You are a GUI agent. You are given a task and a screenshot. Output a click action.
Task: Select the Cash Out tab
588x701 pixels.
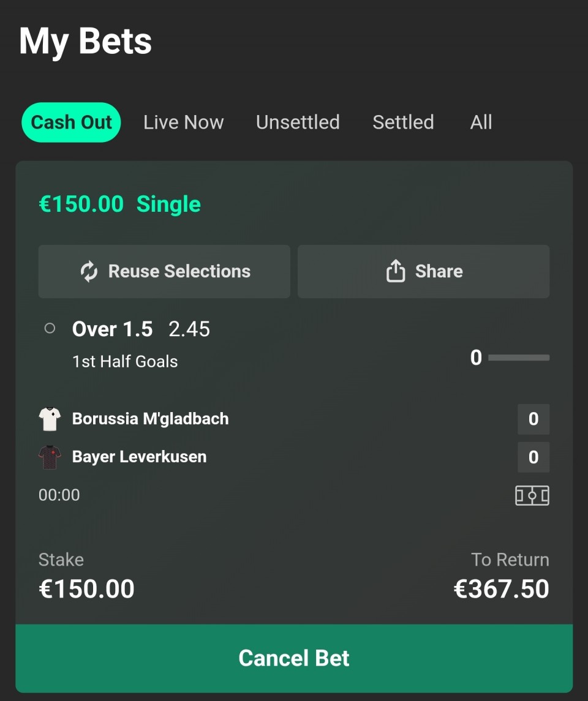[x=71, y=122]
